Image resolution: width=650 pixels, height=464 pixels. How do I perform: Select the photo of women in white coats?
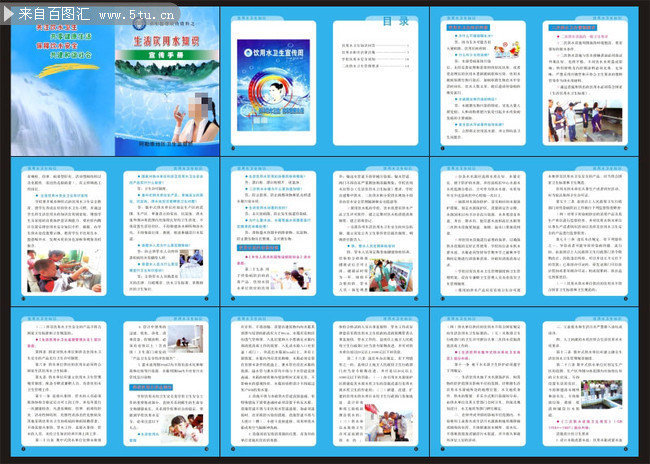tap(291, 278)
